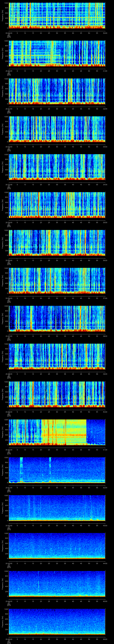Open the first spectrogram starting at 20:29:00
Viewport: 114px width, 644px height.
57,16
